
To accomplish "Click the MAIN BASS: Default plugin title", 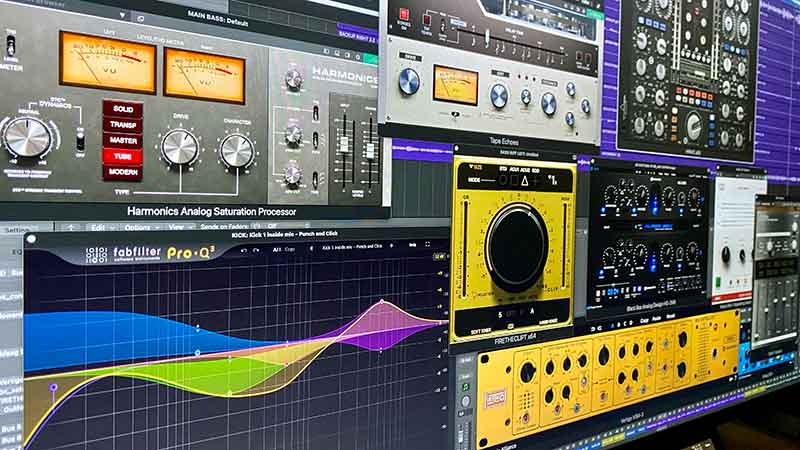I will pos(218,19).
